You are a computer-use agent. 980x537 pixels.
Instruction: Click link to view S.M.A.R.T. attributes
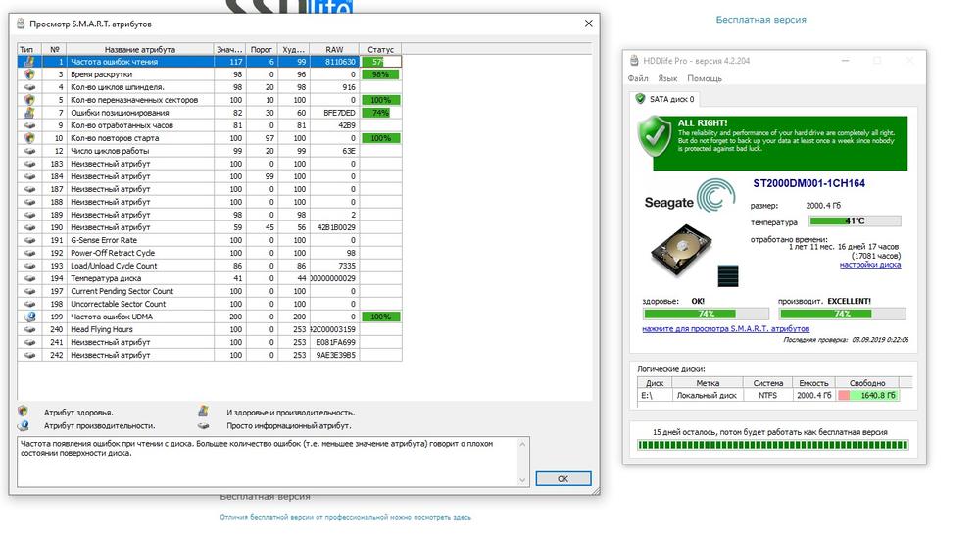725,329
